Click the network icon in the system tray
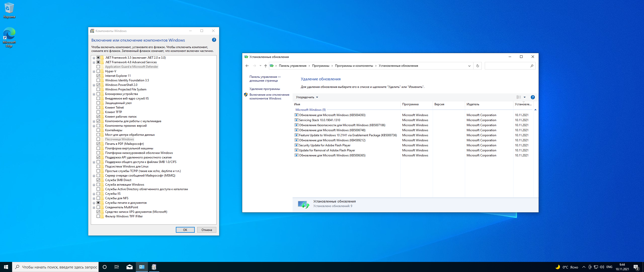Screen dimensions: 644x272 pyautogui.click(x=596, y=267)
